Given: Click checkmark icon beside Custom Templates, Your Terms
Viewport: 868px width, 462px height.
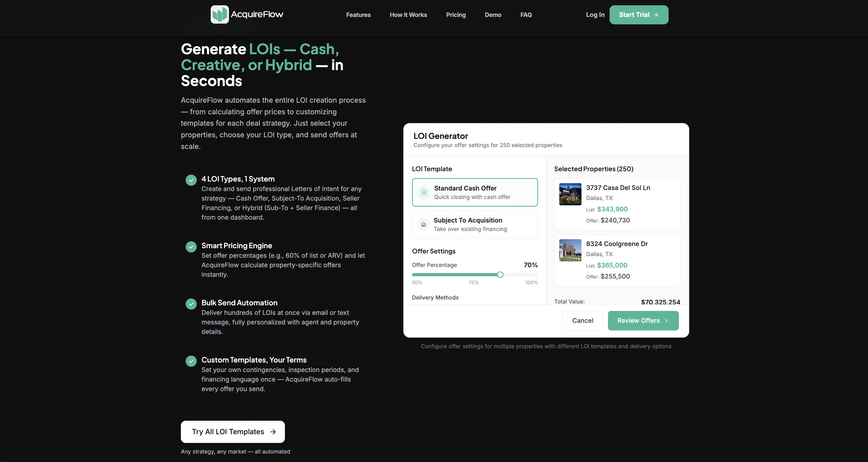Looking at the screenshot, I should pos(191,361).
